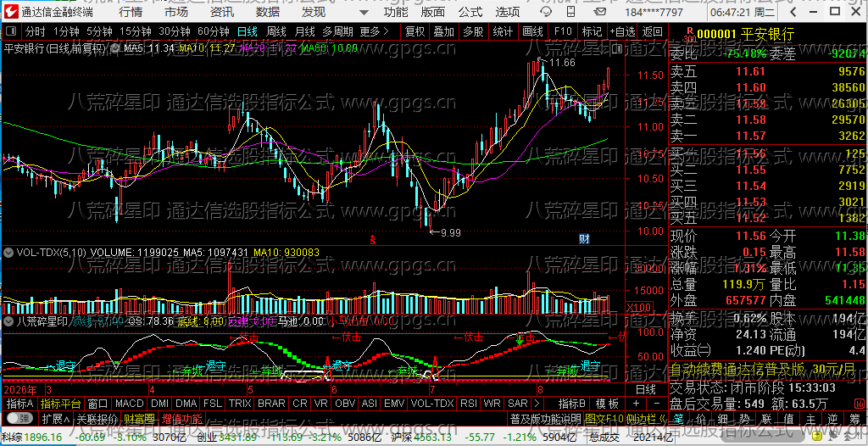Toggle 多股 multi-stock view
Screen dimensions: 868x446
click(x=473, y=31)
